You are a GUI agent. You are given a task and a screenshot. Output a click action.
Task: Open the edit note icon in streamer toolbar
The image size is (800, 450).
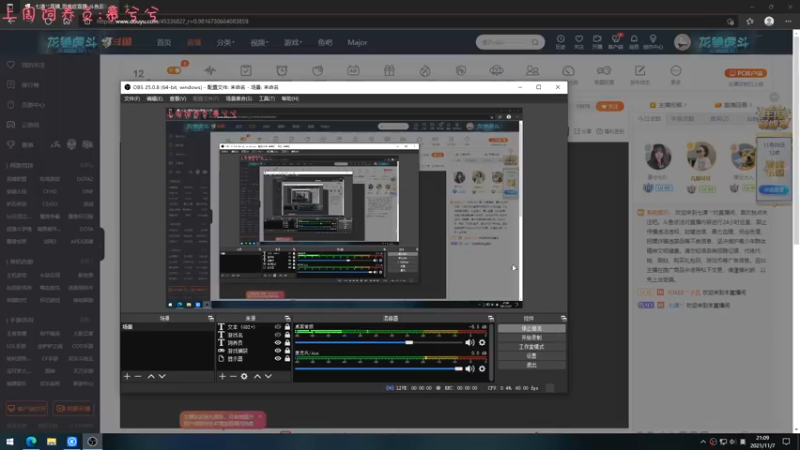point(640,73)
